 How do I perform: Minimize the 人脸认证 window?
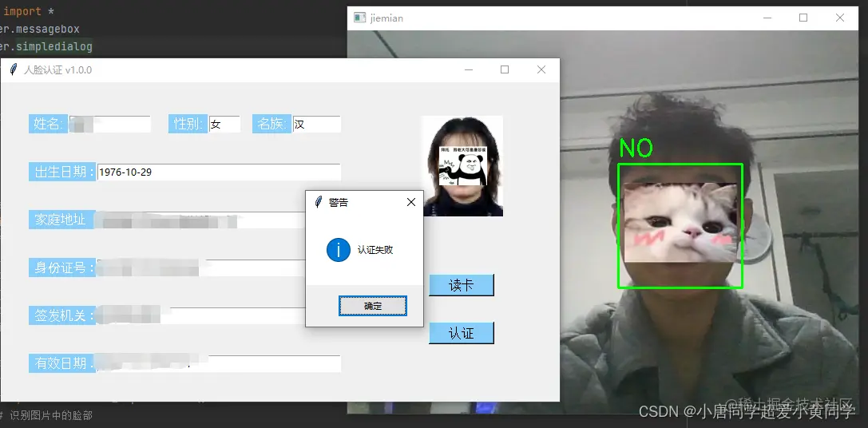point(468,69)
